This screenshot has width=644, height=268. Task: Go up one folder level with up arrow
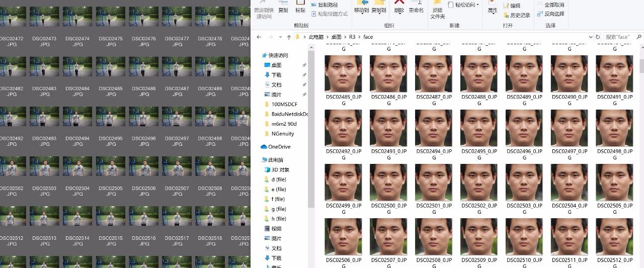[289, 37]
